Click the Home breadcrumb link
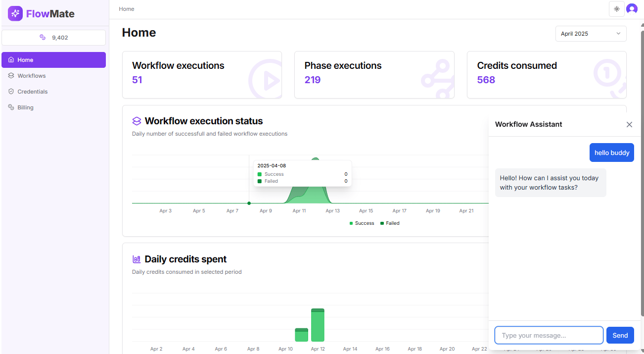The height and width of the screenshot is (354, 644). (127, 9)
